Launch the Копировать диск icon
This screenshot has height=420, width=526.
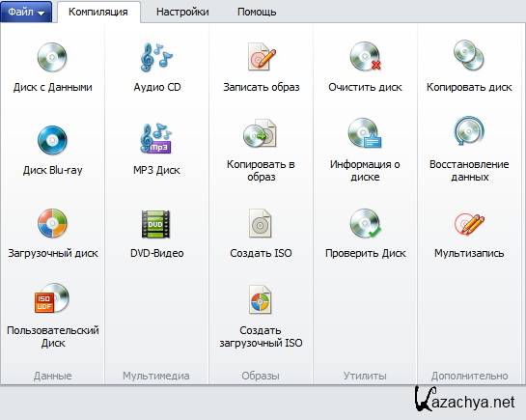469,55
